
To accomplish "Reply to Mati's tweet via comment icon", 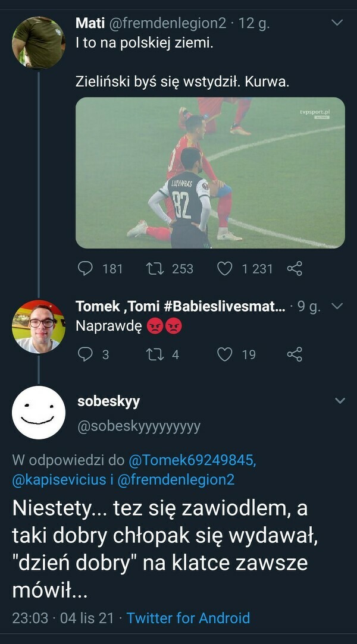I will click(x=86, y=269).
